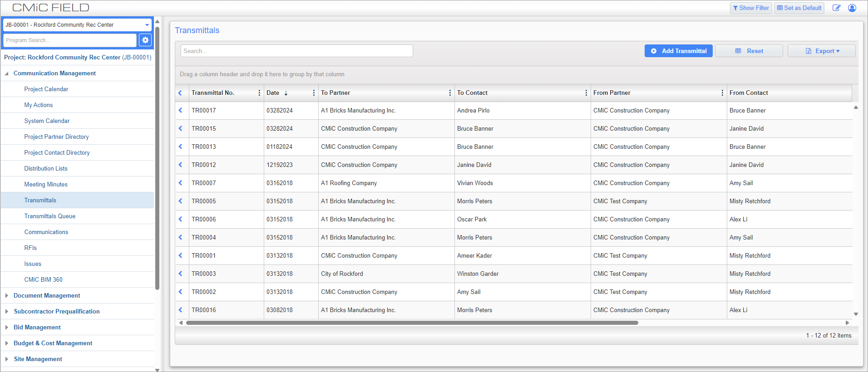The height and width of the screenshot is (372, 868).
Task: Click the edit page pencil icon
Action: 836,8
